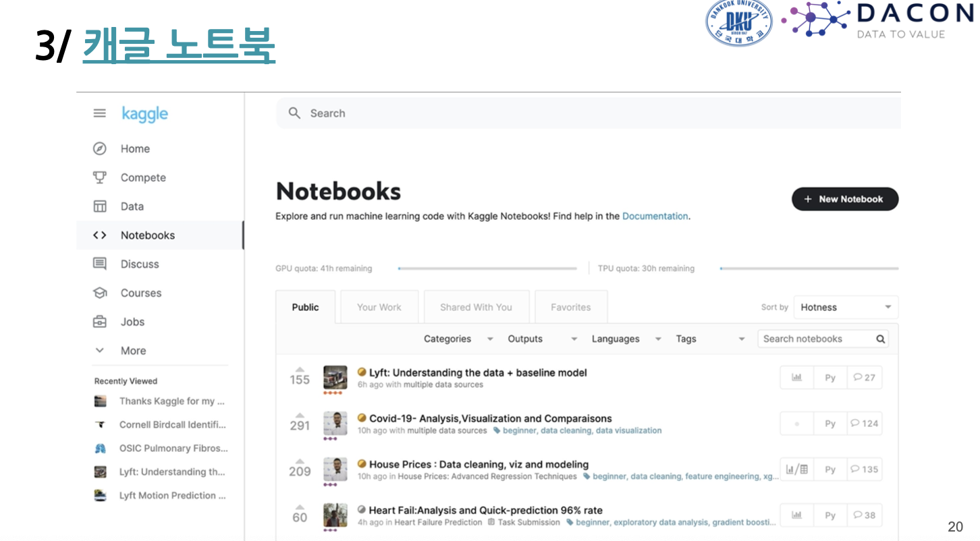Open Heart Fail: Analysis and Quick-prediction notebook
Viewport: 980px width, 541px height.
point(485,510)
